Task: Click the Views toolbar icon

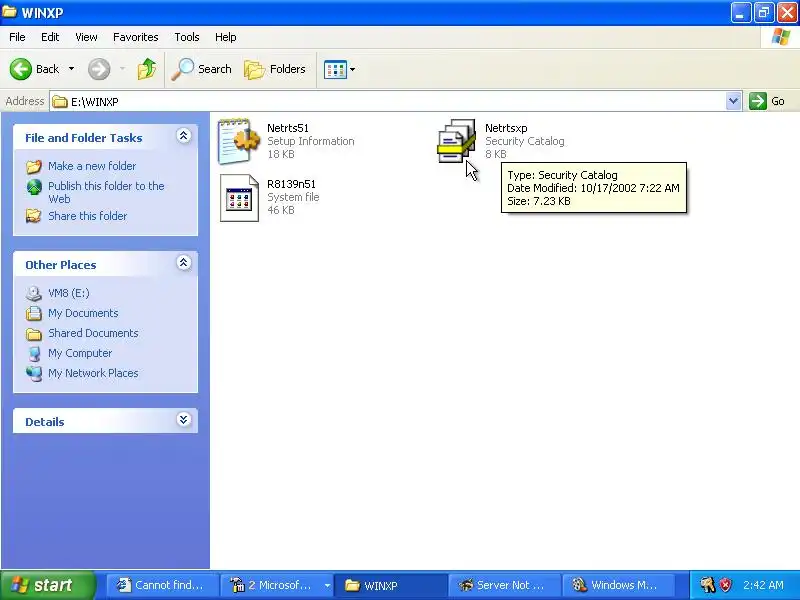Action: click(x=335, y=69)
